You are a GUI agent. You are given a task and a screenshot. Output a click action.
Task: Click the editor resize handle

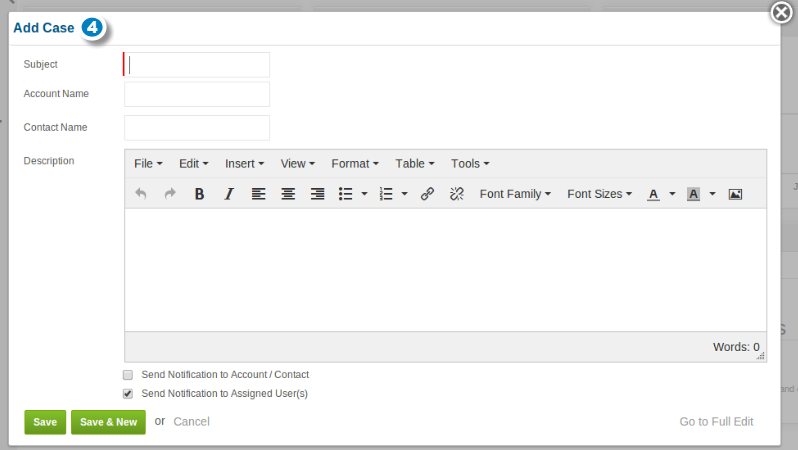(760, 356)
